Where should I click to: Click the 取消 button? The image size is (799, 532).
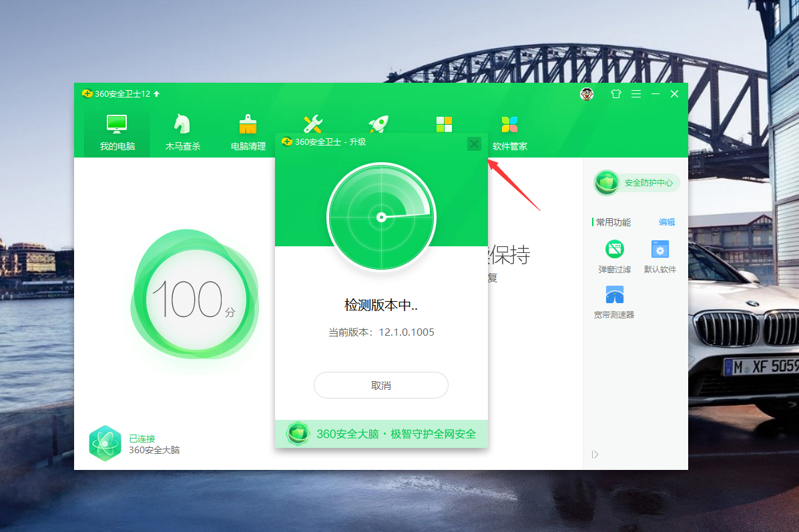381,385
